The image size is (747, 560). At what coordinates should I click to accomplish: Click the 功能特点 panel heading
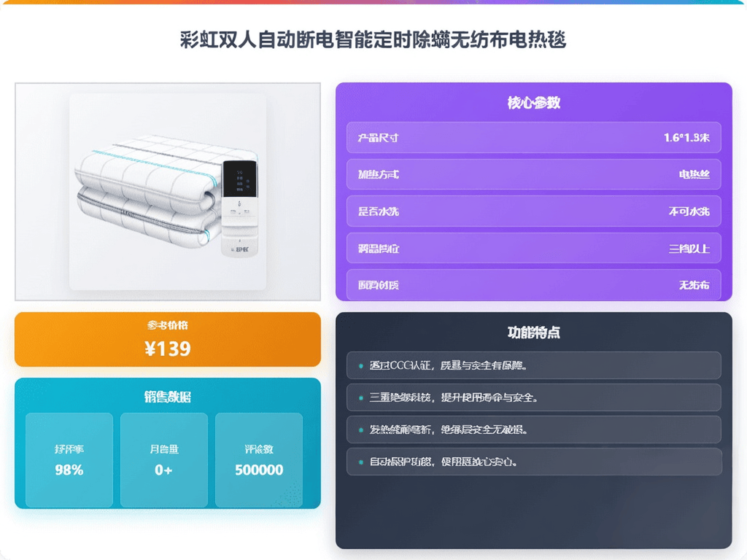533,332
